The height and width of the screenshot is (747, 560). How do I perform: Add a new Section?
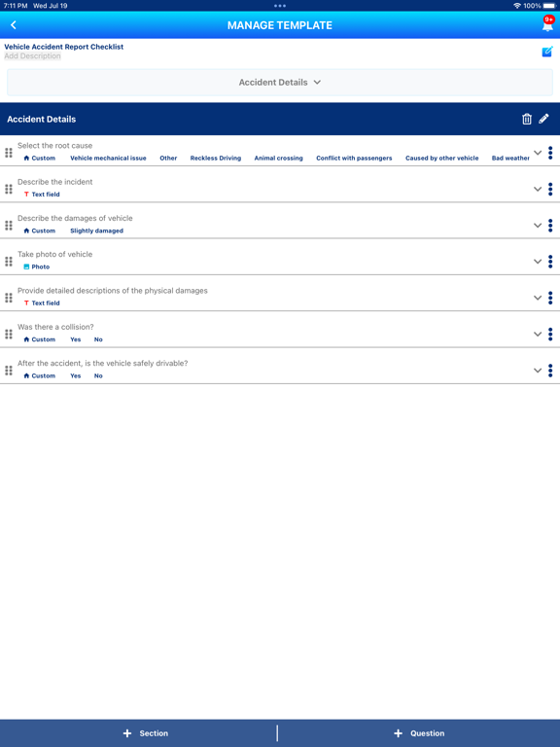[x=145, y=733]
